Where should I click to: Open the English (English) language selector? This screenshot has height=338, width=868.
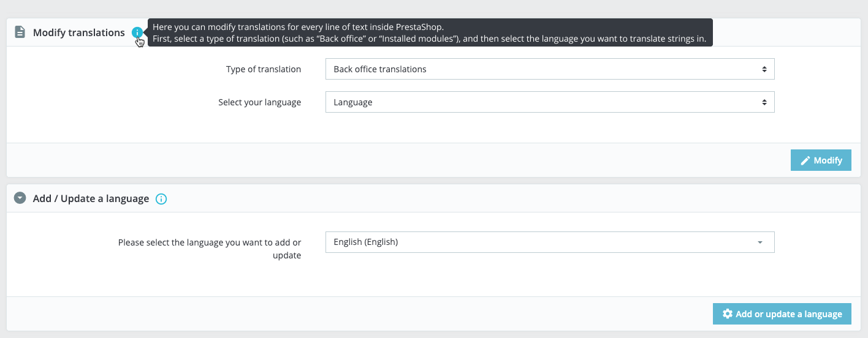[x=550, y=242]
